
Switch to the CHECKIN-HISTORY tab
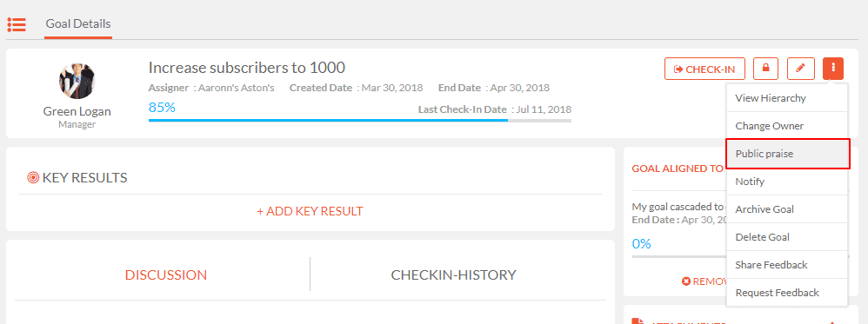(453, 274)
